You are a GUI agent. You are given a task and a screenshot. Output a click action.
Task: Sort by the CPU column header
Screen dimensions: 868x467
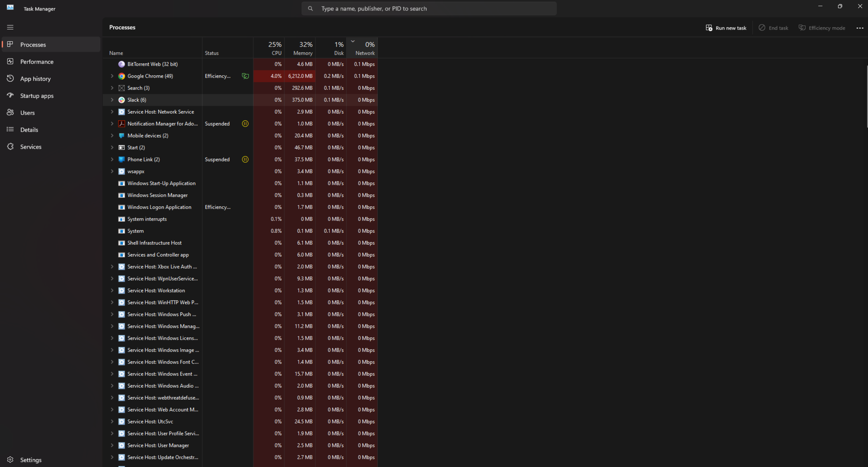click(269, 48)
